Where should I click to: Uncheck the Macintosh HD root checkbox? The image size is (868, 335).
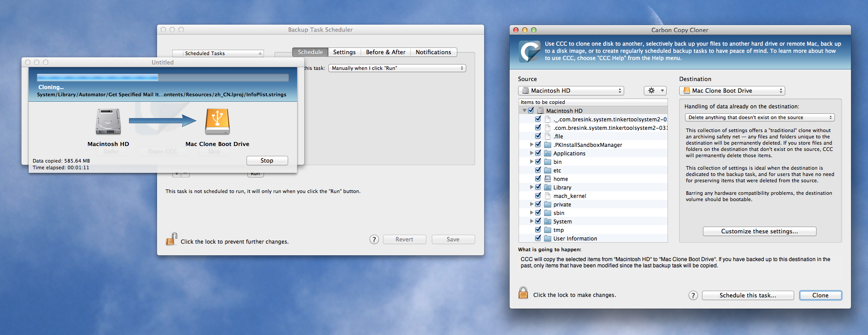click(531, 111)
